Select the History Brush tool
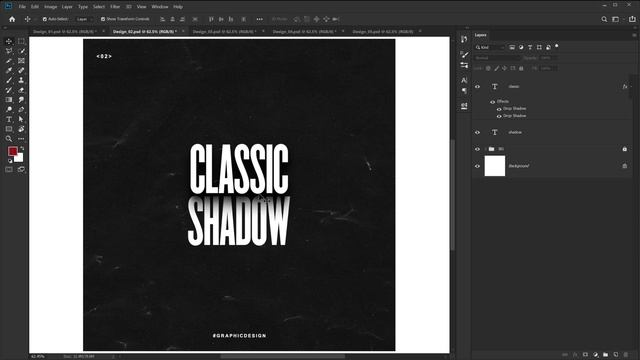Viewport: 640px width, 360px height. coord(9,90)
